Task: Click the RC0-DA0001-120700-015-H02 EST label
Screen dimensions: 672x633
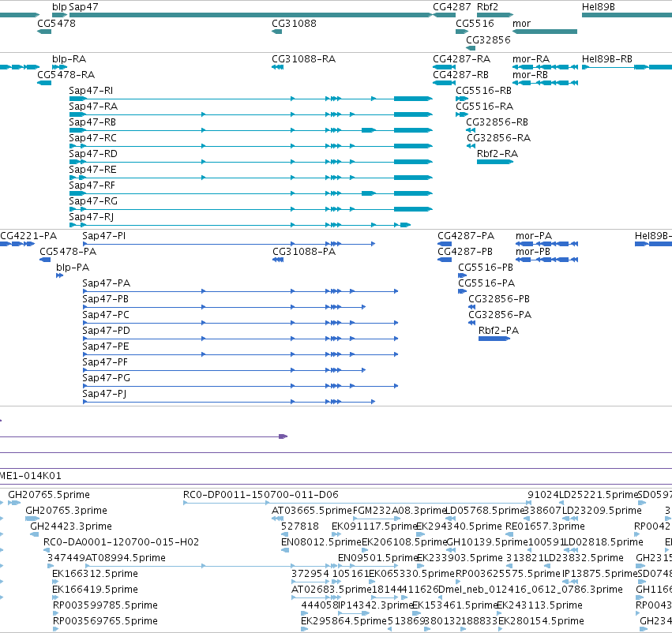Action: pyautogui.click(x=121, y=542)
